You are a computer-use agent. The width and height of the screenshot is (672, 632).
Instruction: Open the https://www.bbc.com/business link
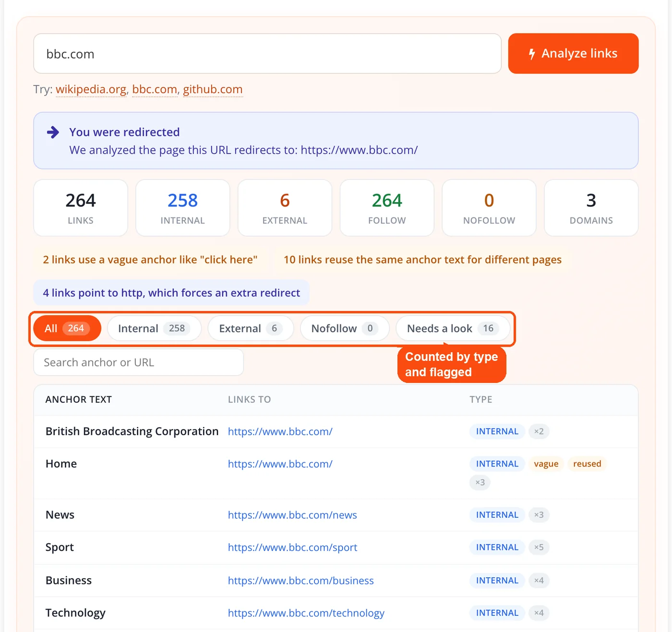pyautogui.click(x=301, y=581)
